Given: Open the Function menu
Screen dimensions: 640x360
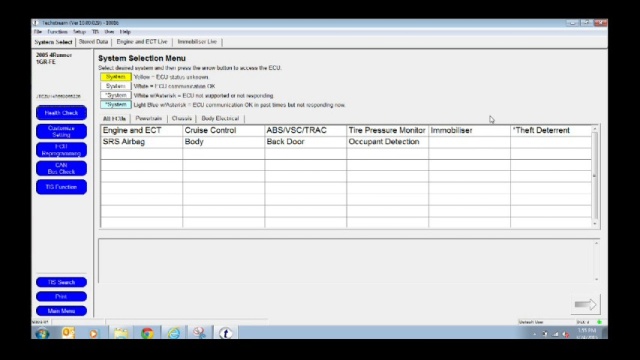Looking at the screenshot, I should (57, 32).
